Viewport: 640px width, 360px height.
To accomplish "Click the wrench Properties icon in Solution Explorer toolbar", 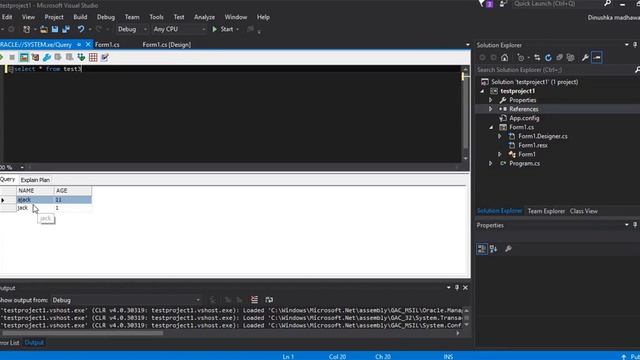I will (585, 58).
